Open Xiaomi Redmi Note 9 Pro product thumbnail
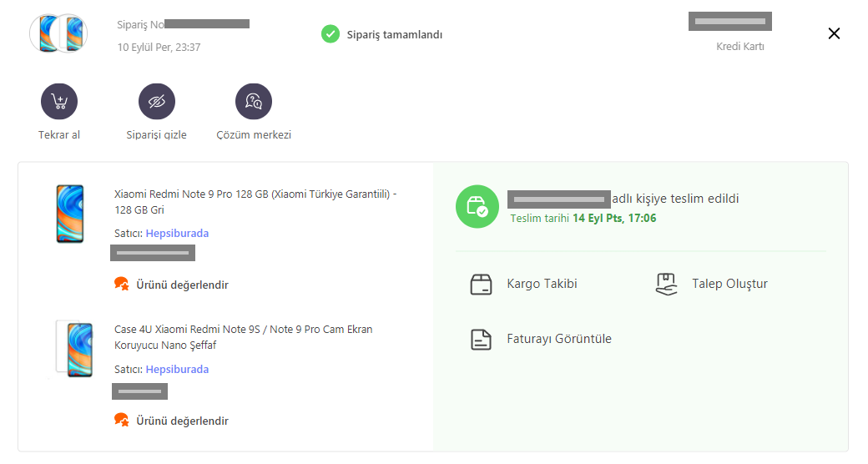 pos(70,214)
